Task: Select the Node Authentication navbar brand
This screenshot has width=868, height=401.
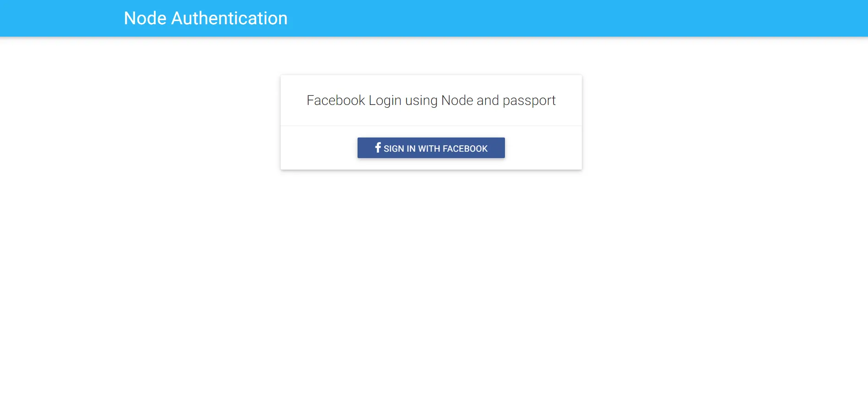Action: coord(205,18)
